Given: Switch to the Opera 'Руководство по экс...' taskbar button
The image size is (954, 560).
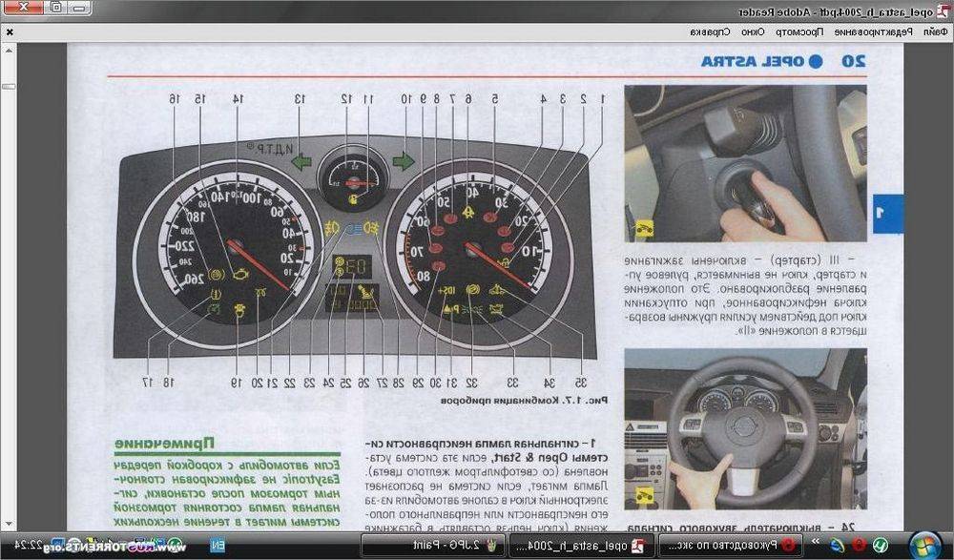Looking at the screenshot, I should [731, 545].
